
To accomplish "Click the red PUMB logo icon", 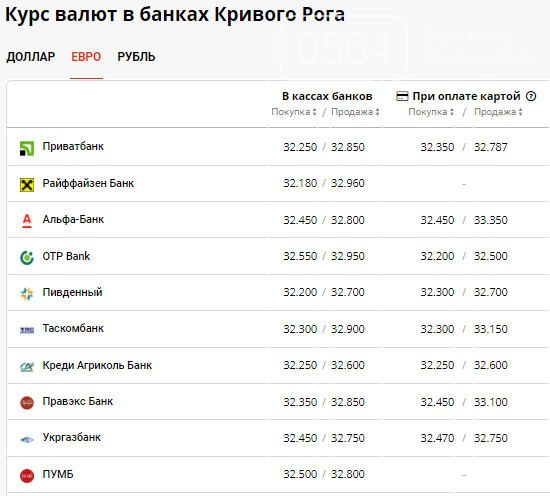I will (27, 476).
